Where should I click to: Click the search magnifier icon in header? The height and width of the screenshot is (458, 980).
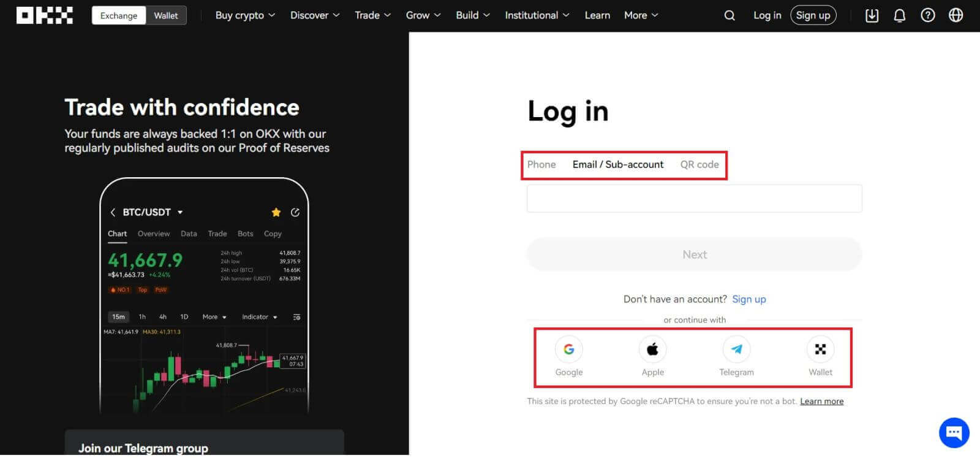pyautogui.click(x=729, y=15)
